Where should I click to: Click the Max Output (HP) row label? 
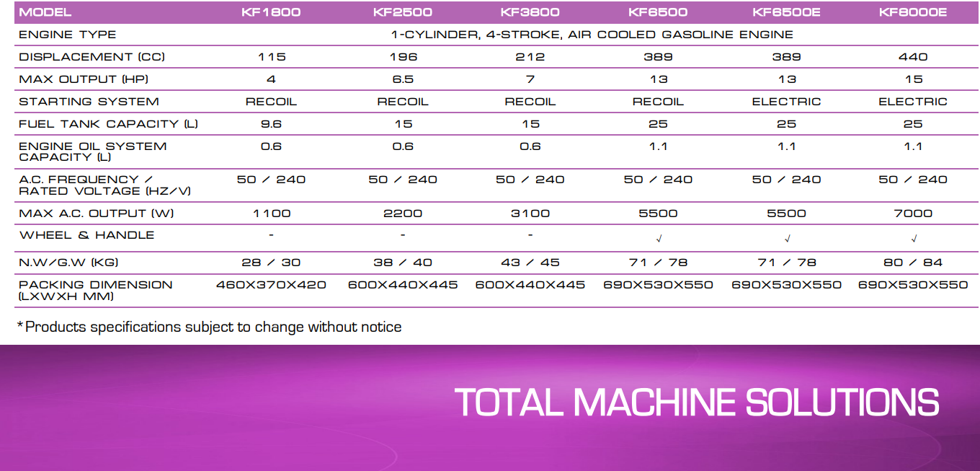84,79
